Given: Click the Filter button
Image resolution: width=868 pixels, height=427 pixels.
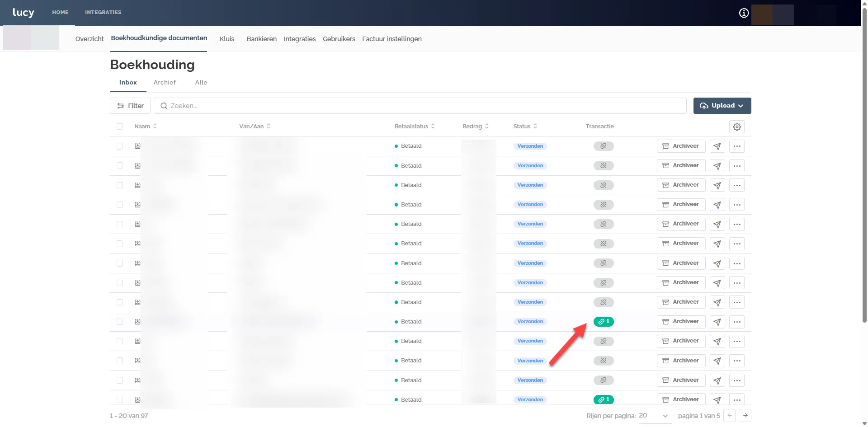Looking at the screenshot, I should [130, 106].
